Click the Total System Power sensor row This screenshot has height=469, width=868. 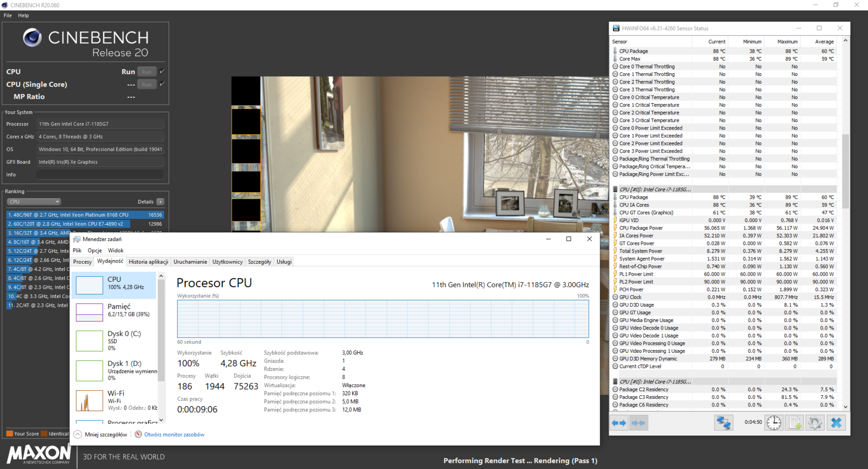pos(724,251)
